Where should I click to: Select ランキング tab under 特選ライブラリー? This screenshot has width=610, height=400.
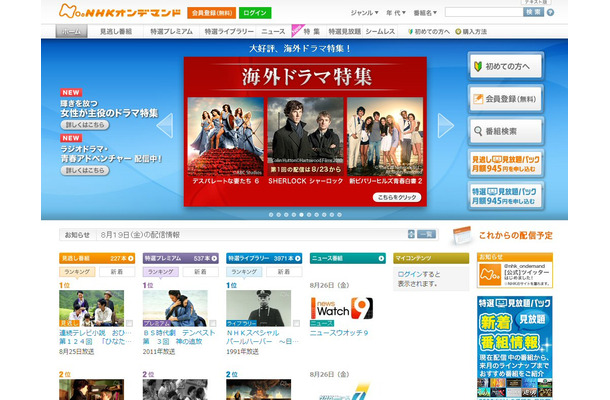tap(244, 272)
